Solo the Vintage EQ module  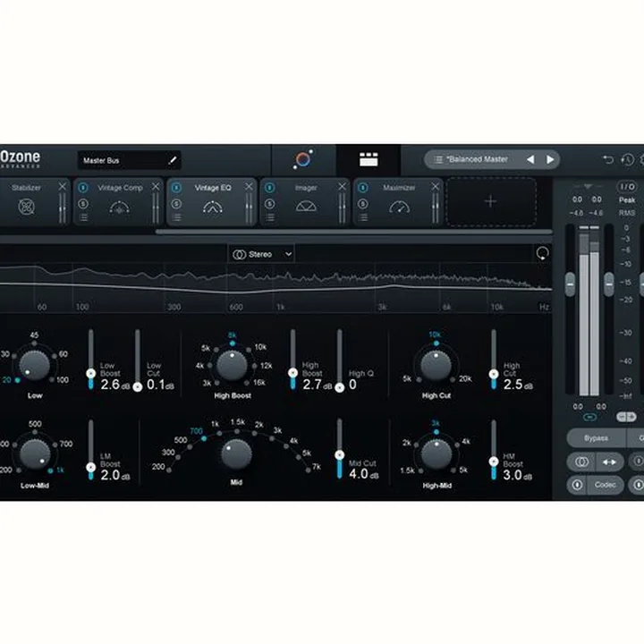pyautogui.click(x=176, y=204)
